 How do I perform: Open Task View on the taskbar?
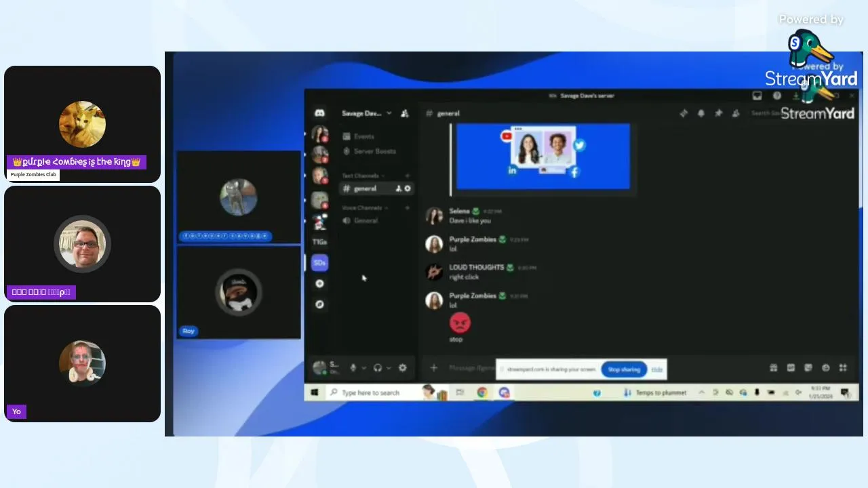(x=460, y=392)
